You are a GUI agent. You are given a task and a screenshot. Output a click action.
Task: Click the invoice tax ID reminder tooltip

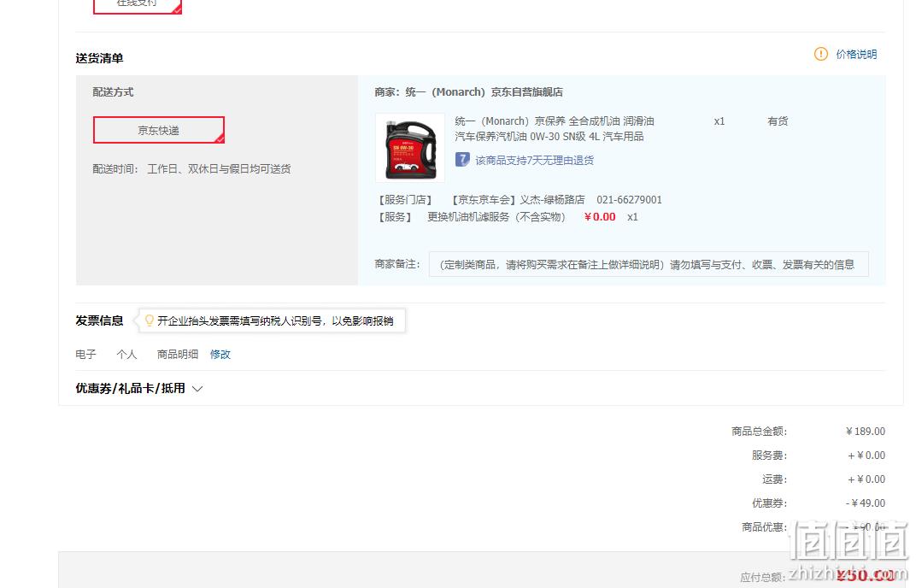click(x=272, y=320)
